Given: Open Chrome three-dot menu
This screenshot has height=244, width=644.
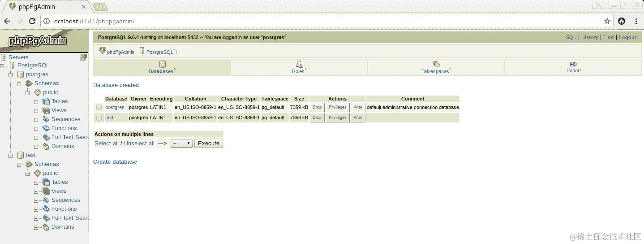Looking at the screenshot, I should [636, 21].
